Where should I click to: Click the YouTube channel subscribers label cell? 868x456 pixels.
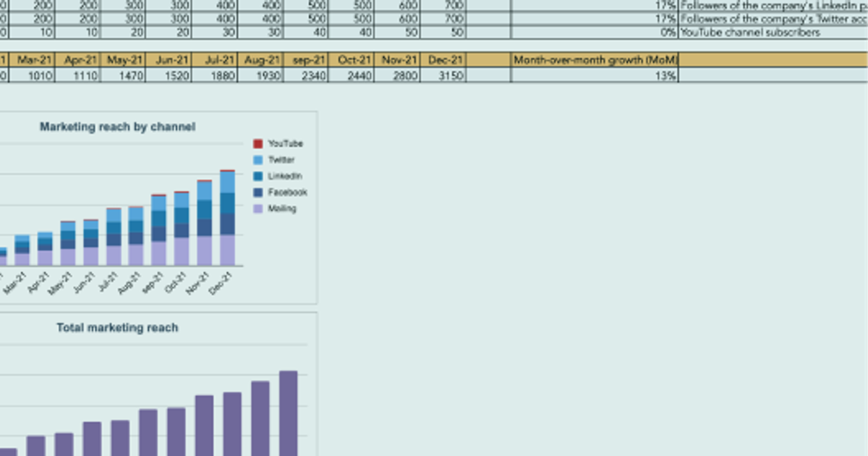pos(752,33)
